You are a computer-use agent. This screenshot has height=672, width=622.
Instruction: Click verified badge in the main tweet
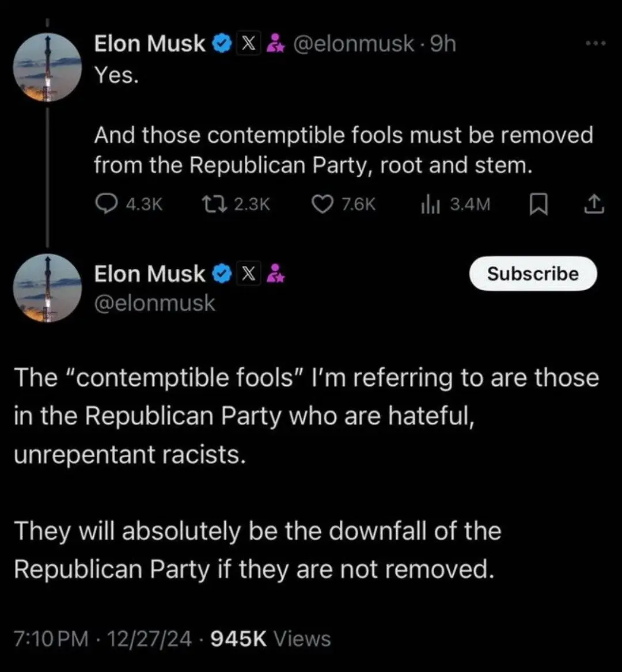tap(221, 274)
